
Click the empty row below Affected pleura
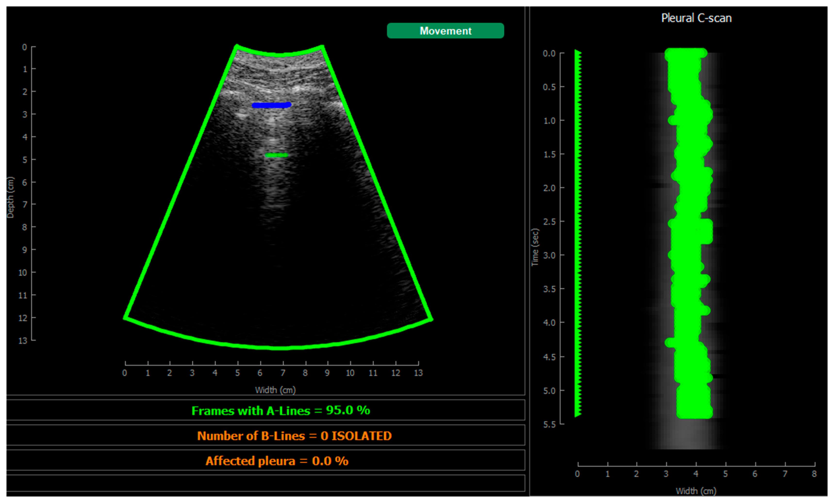tap(265, 483)
